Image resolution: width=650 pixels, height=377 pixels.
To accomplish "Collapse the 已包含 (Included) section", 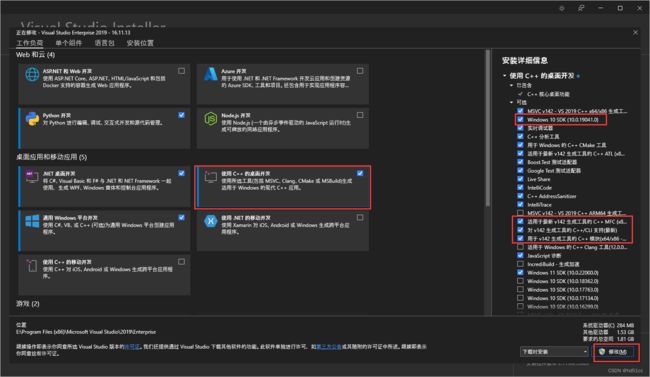I will pyautogui.click(x=512, y=85).
